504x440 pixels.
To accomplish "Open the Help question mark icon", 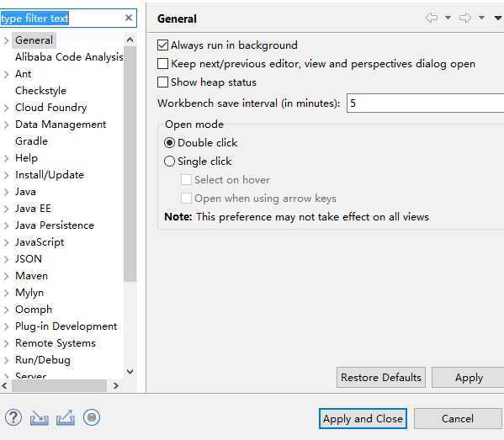I will (x=13, y=417).
